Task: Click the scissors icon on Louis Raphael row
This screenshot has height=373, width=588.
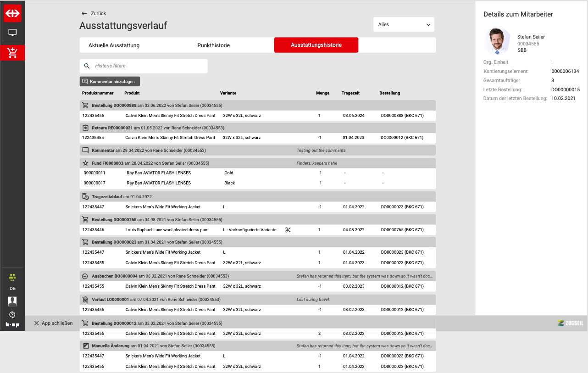Action: pyautogui.click(x=288, y=230)
